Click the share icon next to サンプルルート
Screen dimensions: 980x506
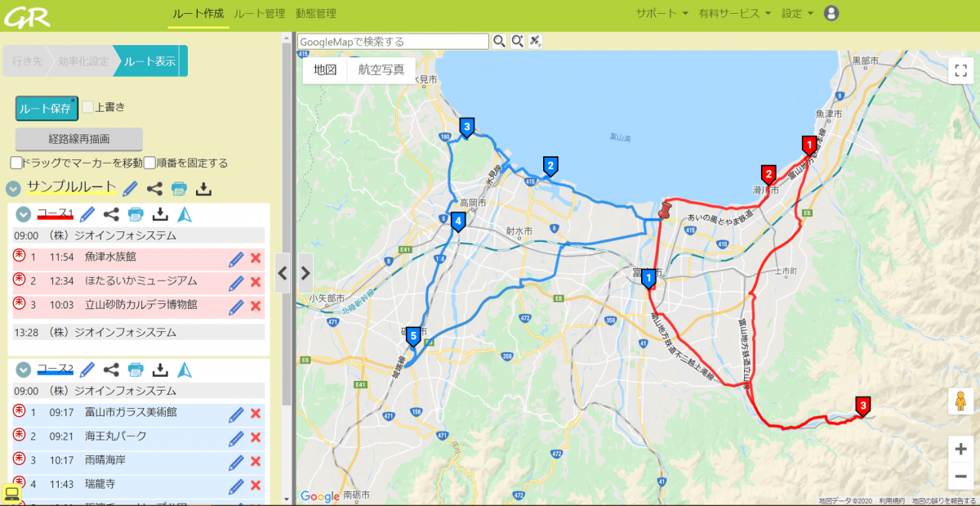point(154,189)
